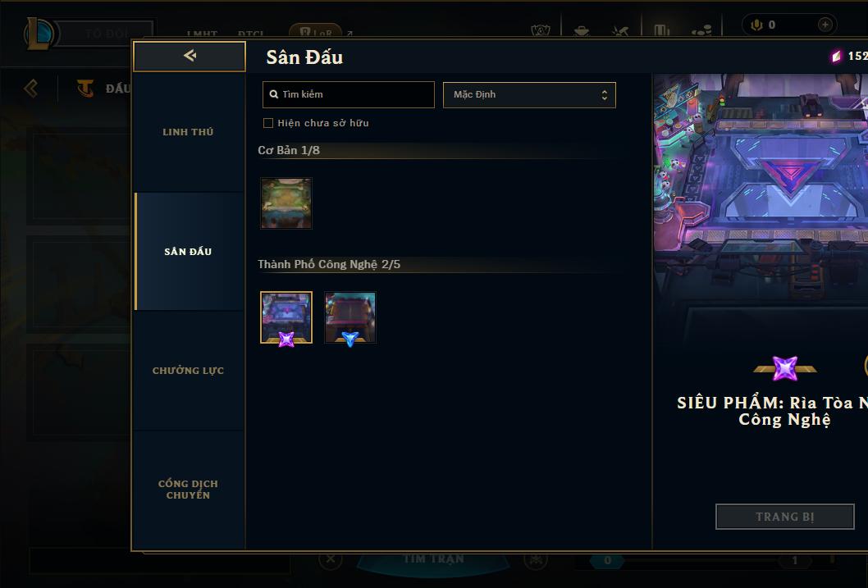868x588 pixels.
Task: Click the League of Legends logo icon
Action: [x=39, y=33]
